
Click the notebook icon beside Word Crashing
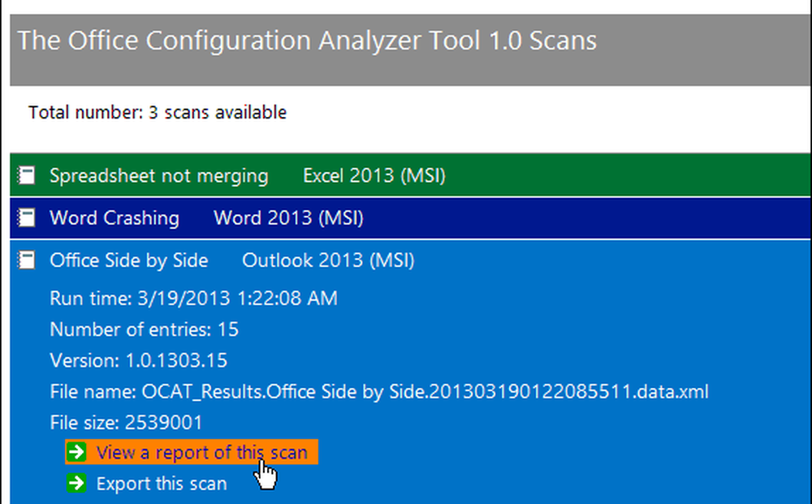click(x=25, y=218)
